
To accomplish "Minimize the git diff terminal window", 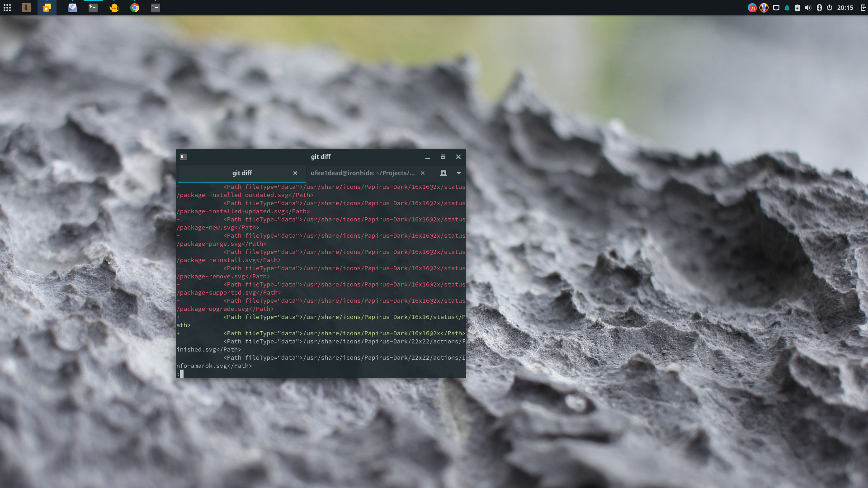I will coord(428,157).
